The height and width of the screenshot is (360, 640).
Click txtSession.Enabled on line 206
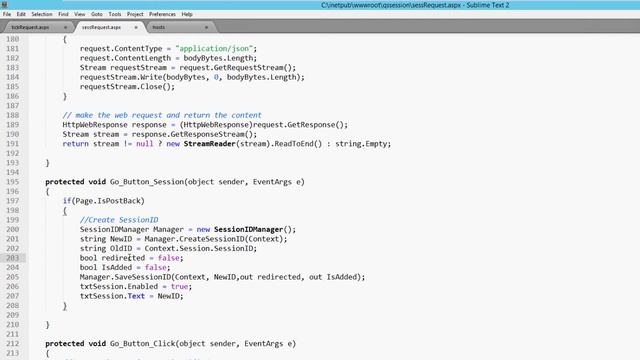click(x=119, y=287)
